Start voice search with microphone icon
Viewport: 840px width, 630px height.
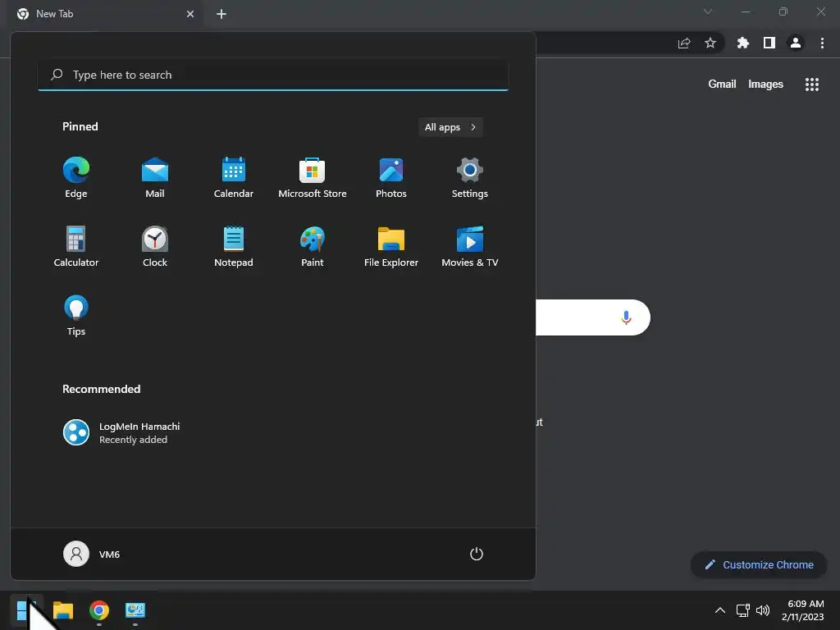(x=626, y=317)
